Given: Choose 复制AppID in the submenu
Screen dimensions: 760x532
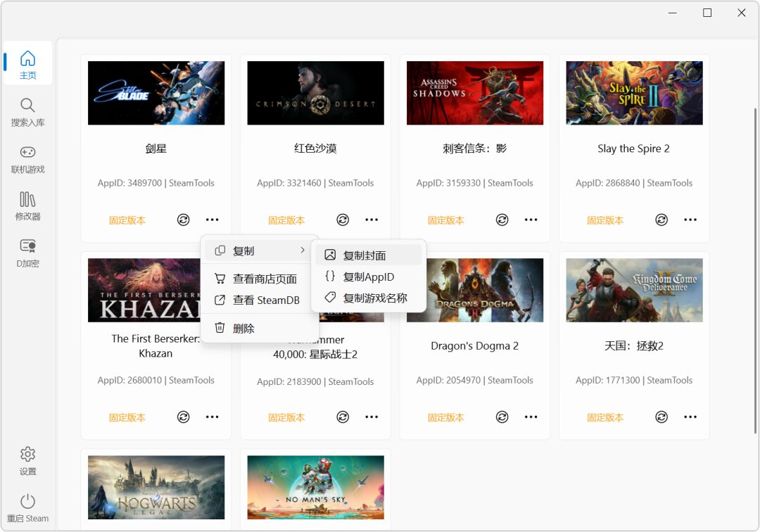Looking at the screenshot, I should pyautogui.click(x=368, y=277).
